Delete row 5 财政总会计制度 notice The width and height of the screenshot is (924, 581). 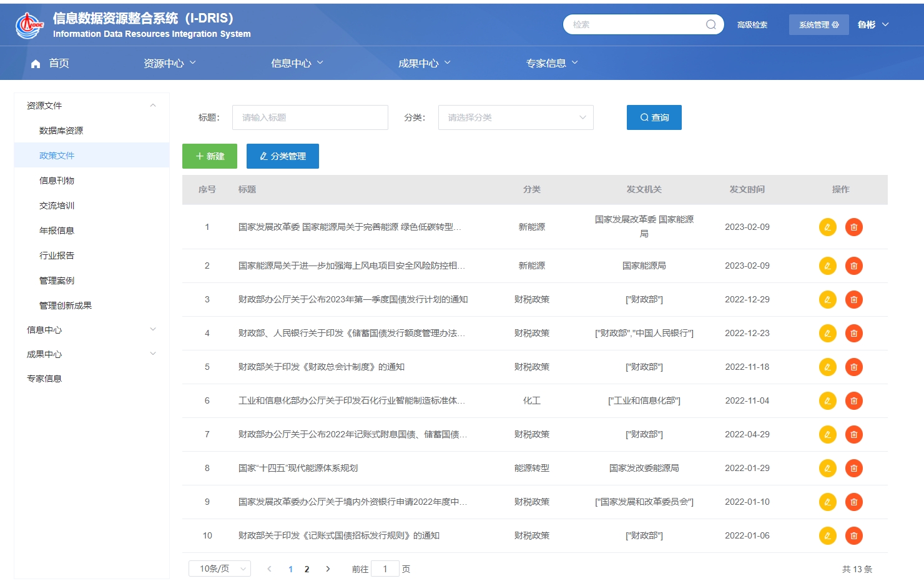pyautogui.click(x=853, y=367)
